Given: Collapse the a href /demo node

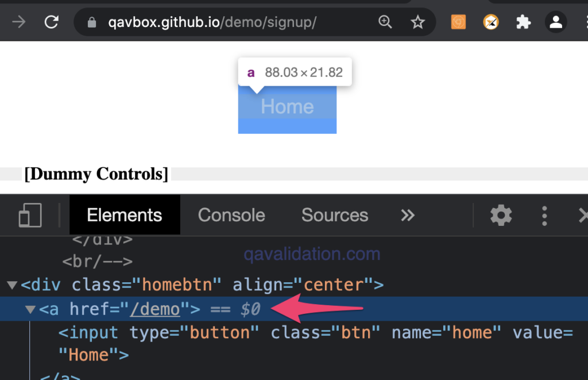Looking at the screenshot, I should [30, 309].
